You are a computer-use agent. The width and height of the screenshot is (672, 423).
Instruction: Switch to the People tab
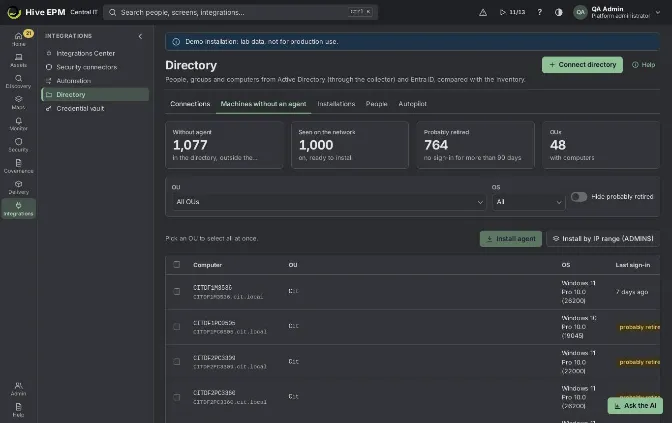tap(376, 104)
